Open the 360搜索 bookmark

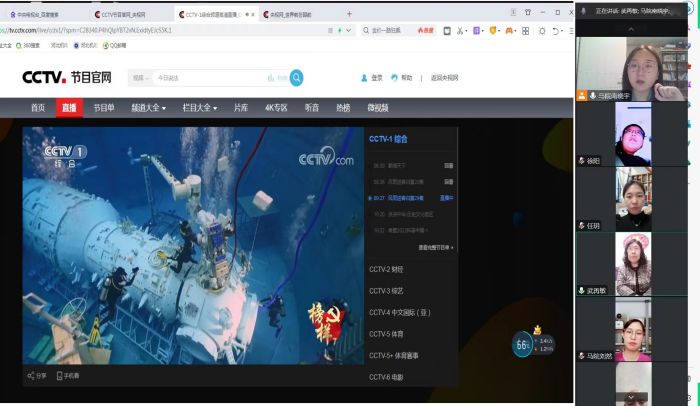pyautogui.click(x=28, y=46)
